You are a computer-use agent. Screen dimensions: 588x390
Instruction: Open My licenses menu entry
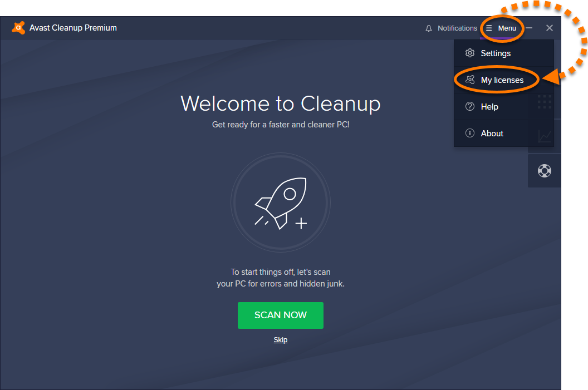(x=503, y=80)
